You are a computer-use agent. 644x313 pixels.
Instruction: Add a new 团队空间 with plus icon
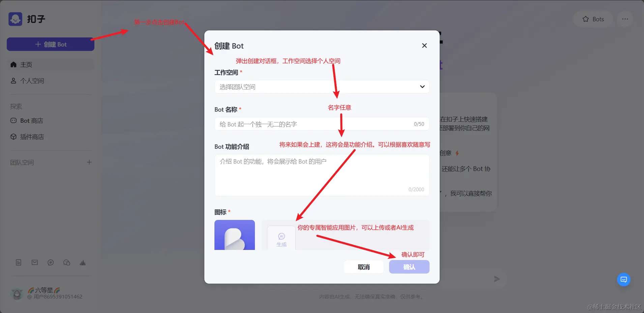[89, 162]
